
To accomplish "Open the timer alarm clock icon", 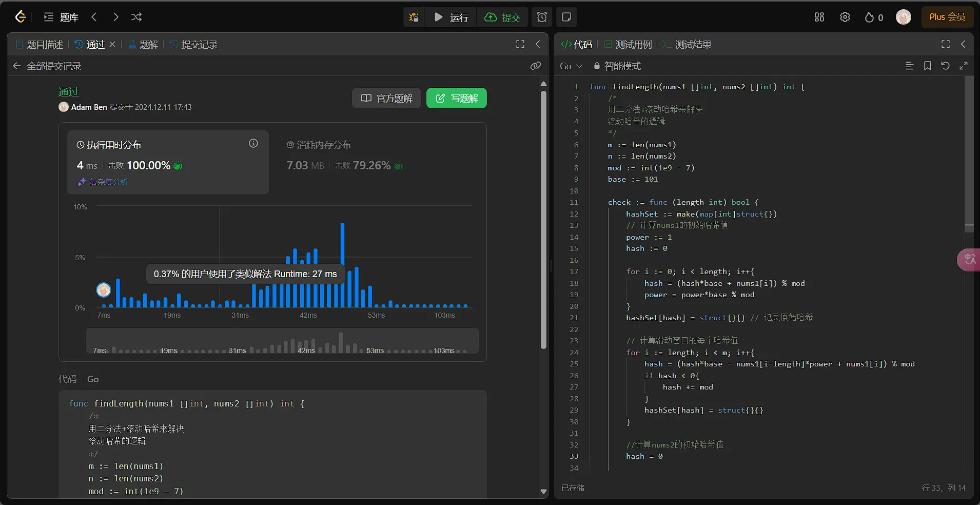I will [542, 17].
